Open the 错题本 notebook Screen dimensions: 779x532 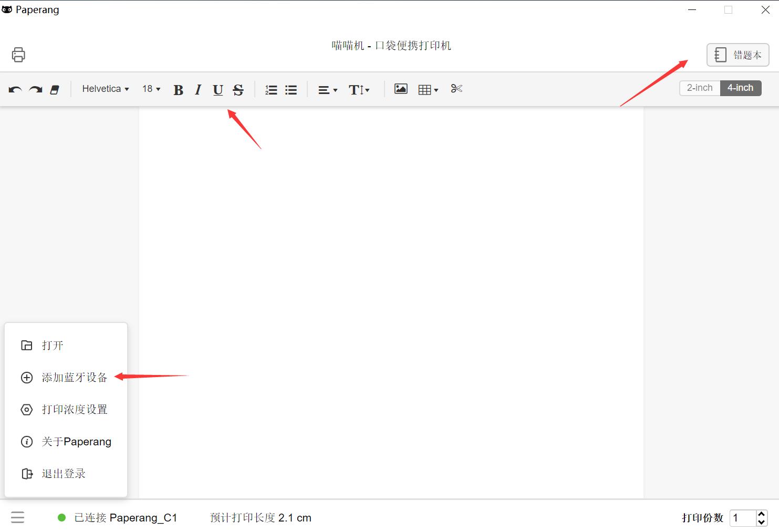click(x=738, y=55)
